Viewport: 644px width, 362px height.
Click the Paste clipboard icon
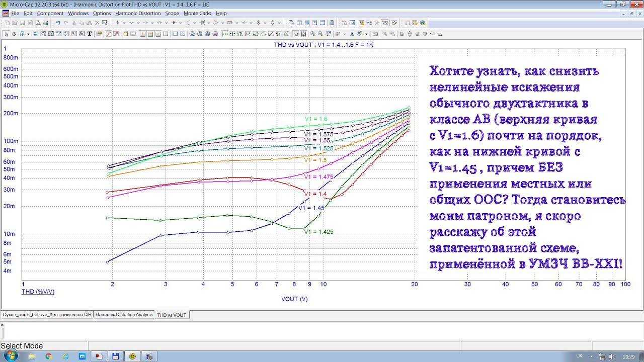coord(89,23)
